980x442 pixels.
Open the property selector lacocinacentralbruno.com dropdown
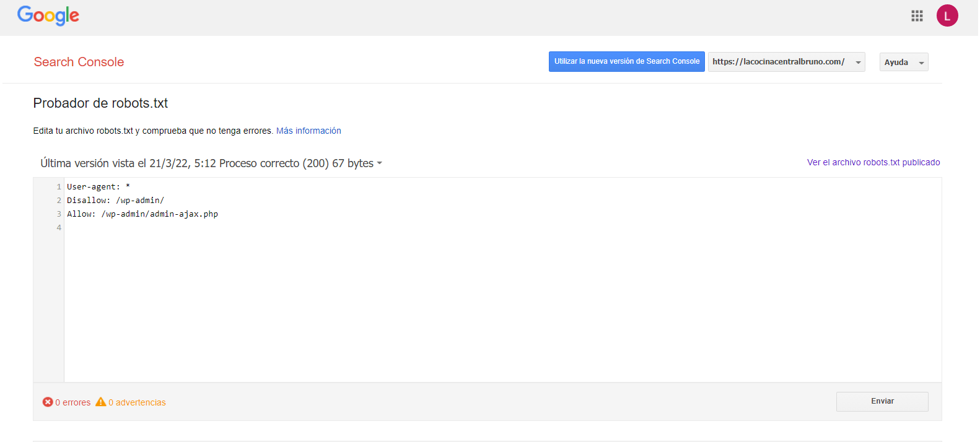tap(786, 62)
